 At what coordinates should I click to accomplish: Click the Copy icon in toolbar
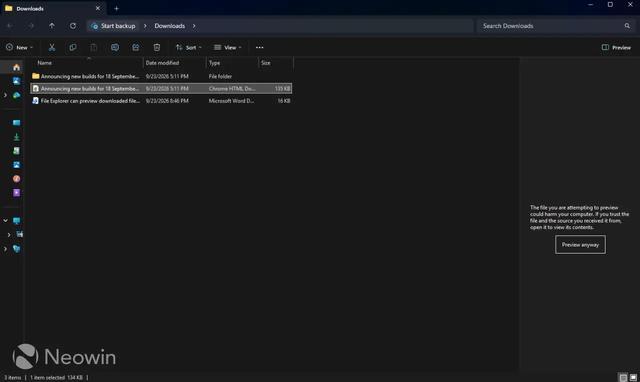coord(73,47)
